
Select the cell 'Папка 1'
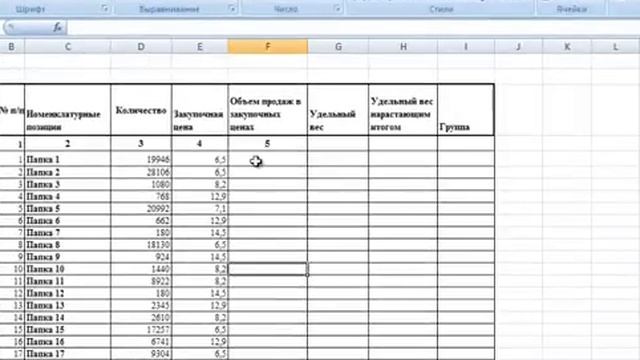[68, 159]
